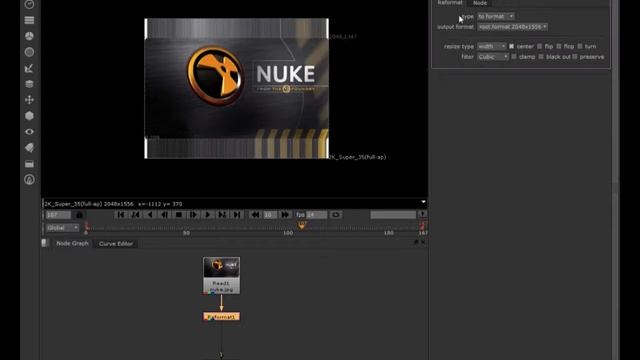Toggle the frame lock icon
The width and height of the screenshot is (640, 360).
(80, 215)
